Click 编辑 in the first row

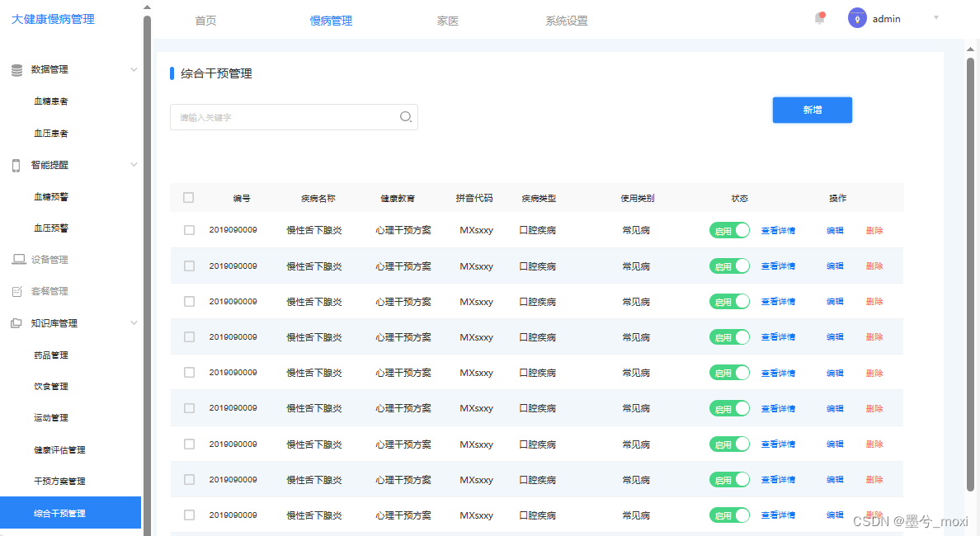tap(835, 231)
